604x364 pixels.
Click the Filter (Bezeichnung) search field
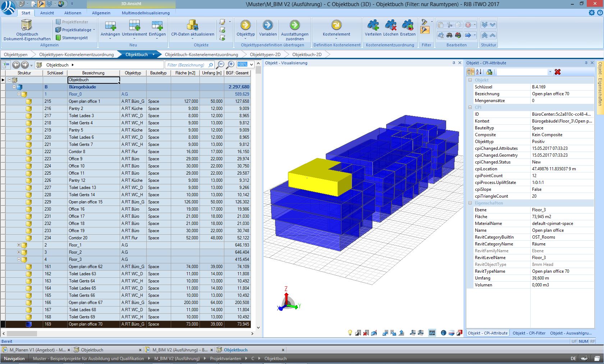click(186, 65)
